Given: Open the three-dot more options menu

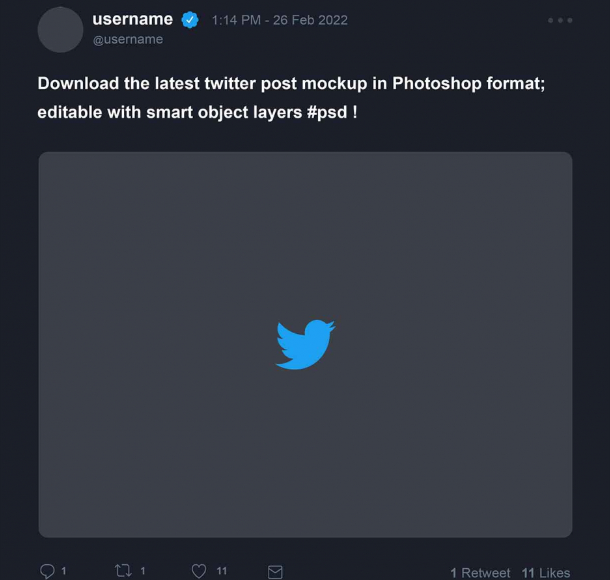Looking at the screenshot, I should click(x=560, y=20).
